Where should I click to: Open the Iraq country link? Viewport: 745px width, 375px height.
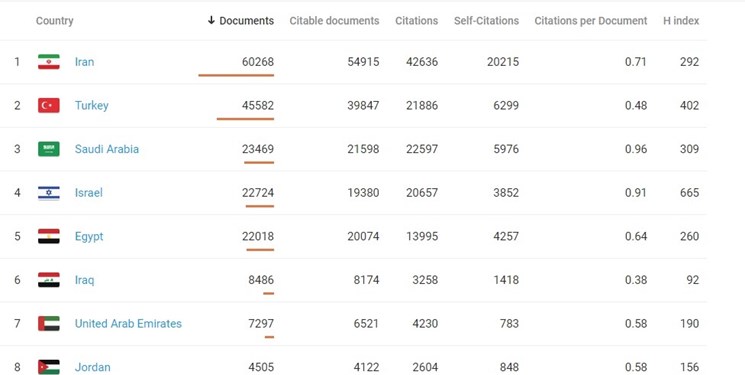(85, 280)
